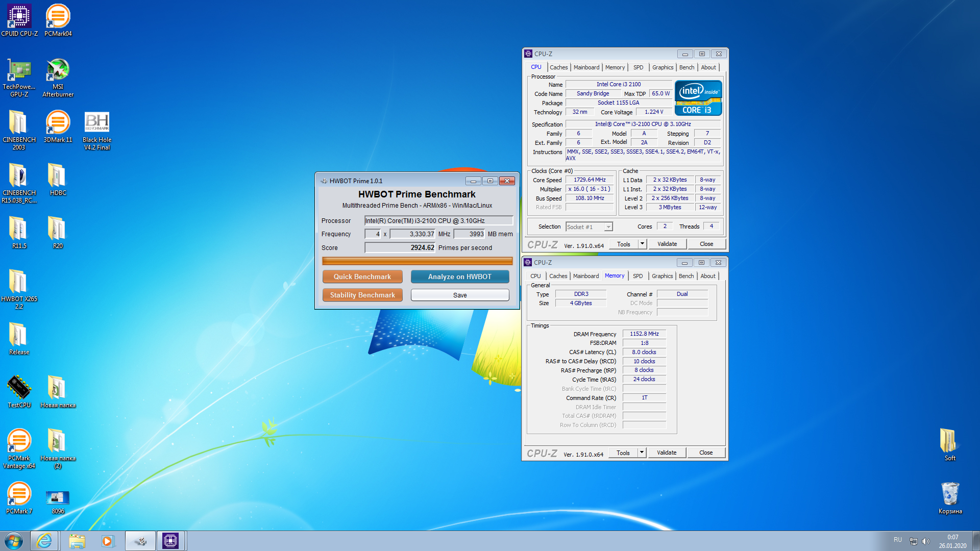Click RU language indicator in tray
Image resolution: width=980 pixels, height=551 pixels.
coord(898,540)
